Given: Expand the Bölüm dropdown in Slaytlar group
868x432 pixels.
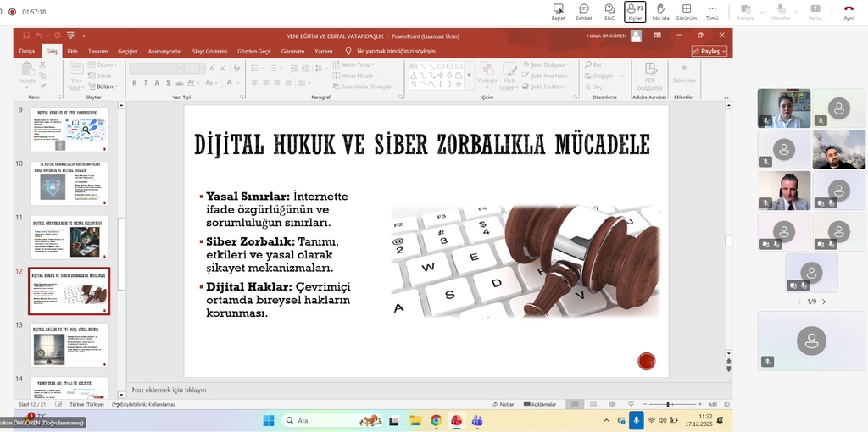Looking at the screenshot, I should coord(104,86).
